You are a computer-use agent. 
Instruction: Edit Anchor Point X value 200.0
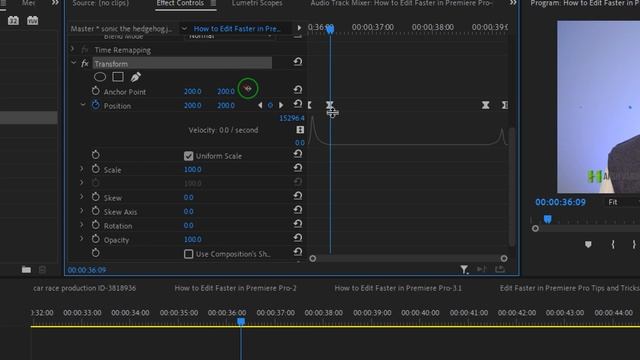tap(192, 91)
